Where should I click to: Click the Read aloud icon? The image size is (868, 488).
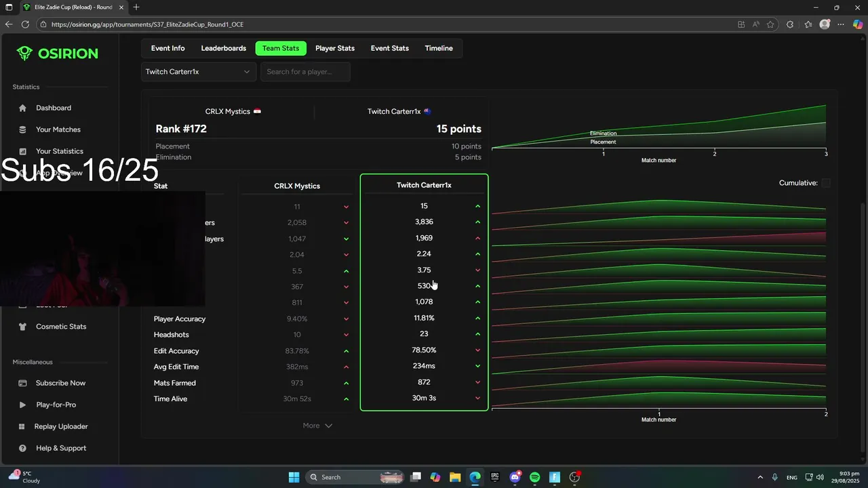click(x=755, y=24)
